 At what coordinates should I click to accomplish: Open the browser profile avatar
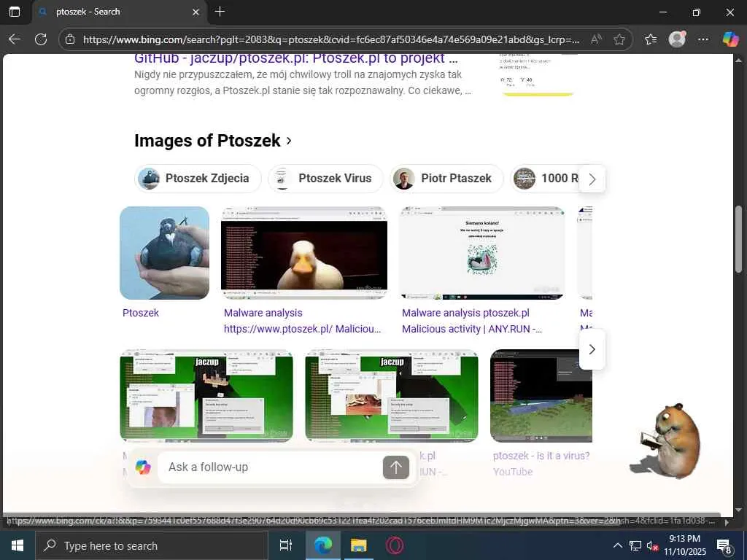tap(677, 39)
